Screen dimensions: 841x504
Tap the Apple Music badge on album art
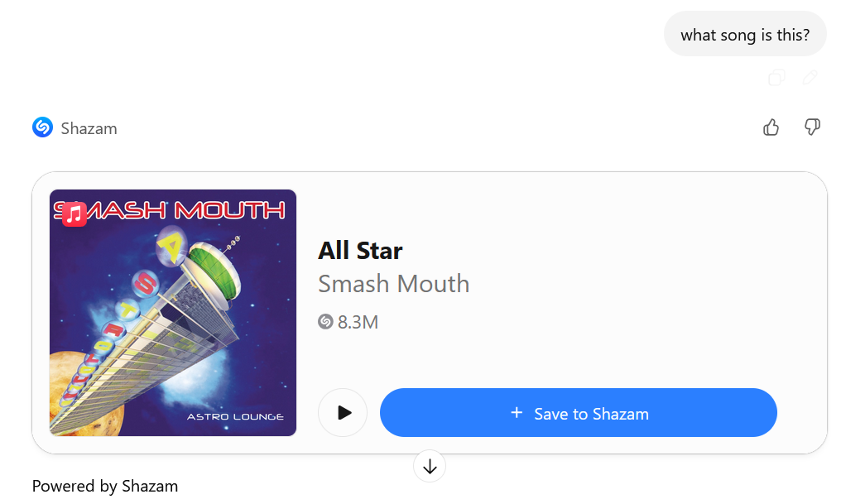pos(74,214)
